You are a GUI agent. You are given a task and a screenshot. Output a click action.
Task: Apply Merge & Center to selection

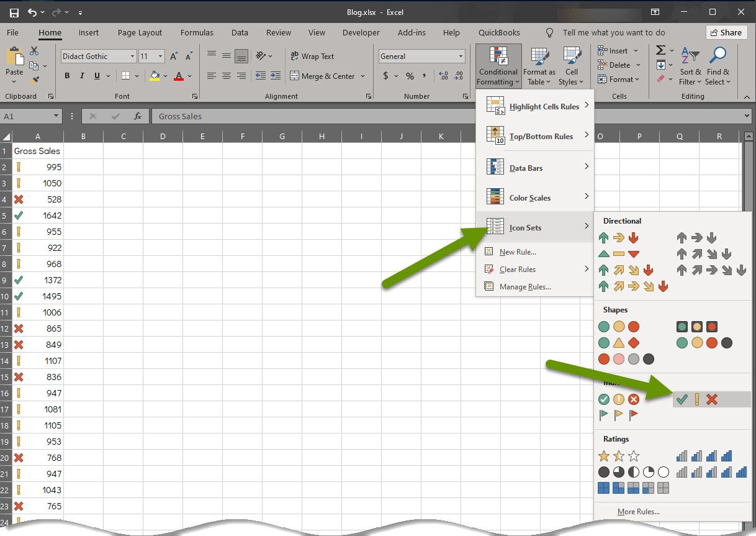pyautogui.click(x=323, y=76)
